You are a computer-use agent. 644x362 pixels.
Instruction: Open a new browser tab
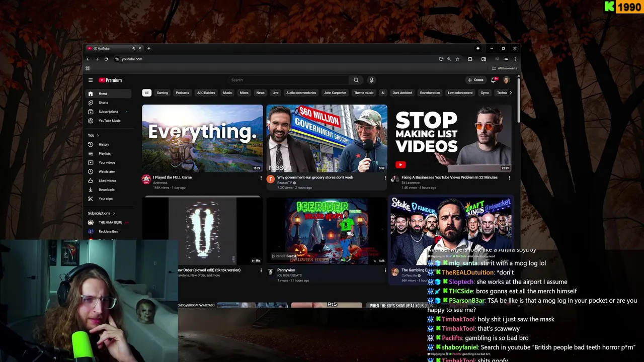point(148,48)
